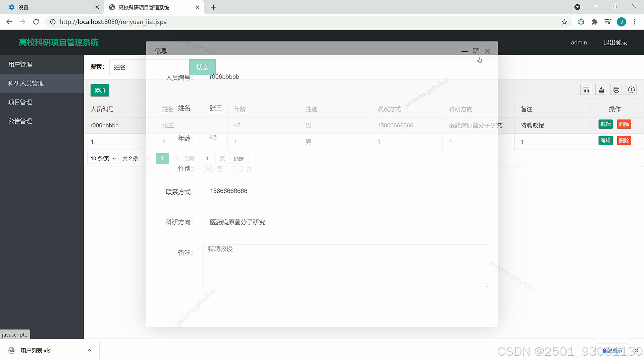Bookmark this page with the star icon
Screen dimensions: 644x362
(564, 22)
